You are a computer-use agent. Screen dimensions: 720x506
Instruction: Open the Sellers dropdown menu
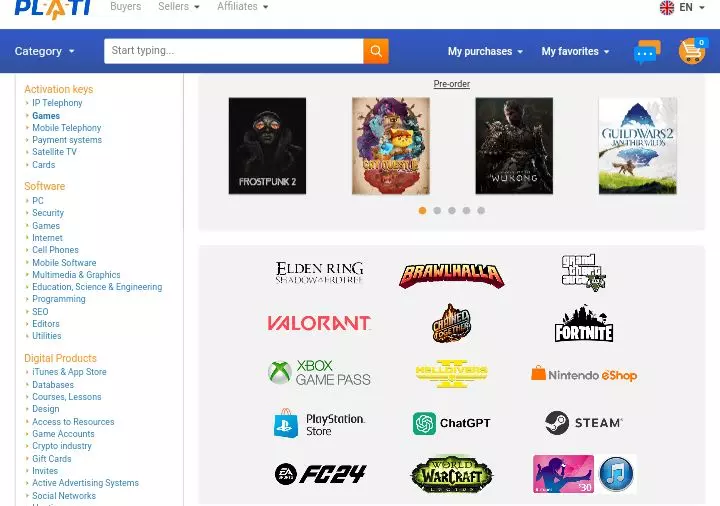[179, 6]
